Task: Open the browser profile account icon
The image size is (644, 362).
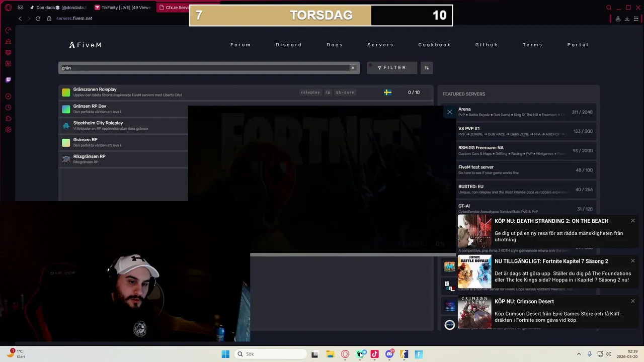Action: point(617,19)
